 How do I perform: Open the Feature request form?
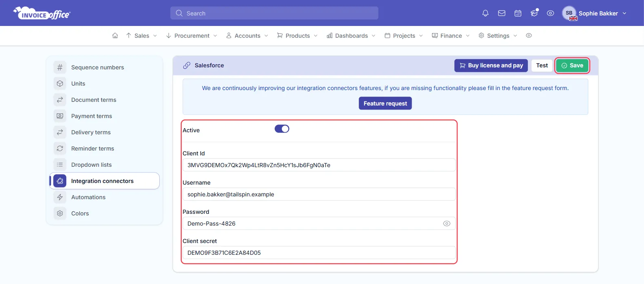point(385,103)
